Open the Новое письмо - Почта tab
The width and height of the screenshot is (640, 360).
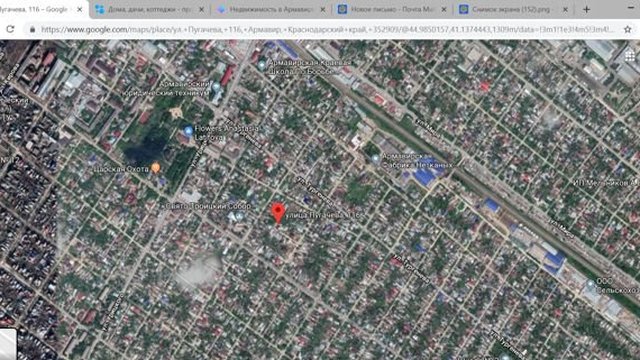[393, 9]
